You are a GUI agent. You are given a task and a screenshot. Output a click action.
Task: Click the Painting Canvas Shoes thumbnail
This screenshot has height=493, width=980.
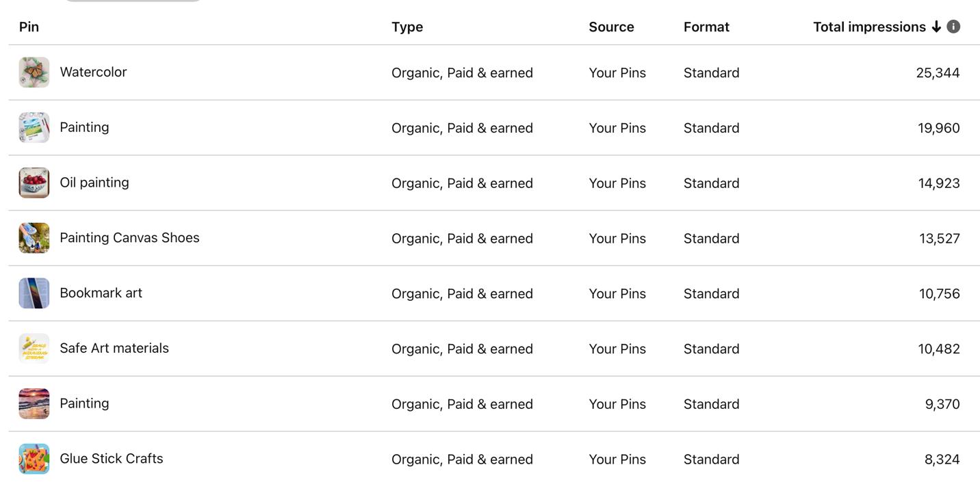coord(34,238)
